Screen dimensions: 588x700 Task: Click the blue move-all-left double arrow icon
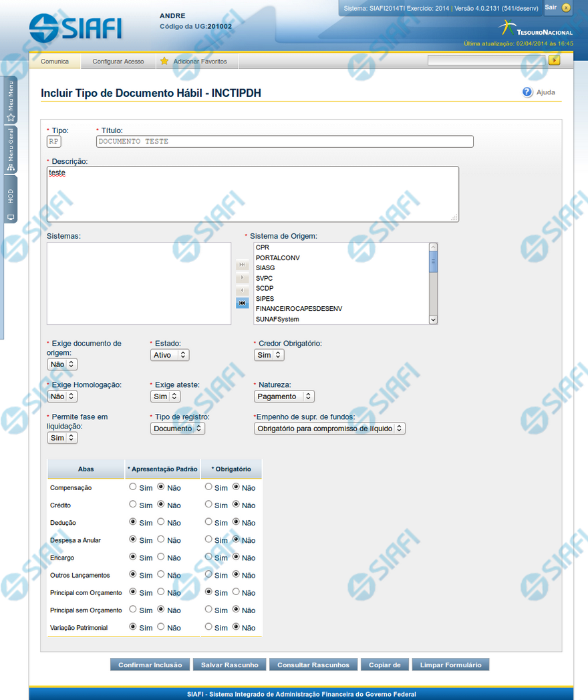point(242,303)
